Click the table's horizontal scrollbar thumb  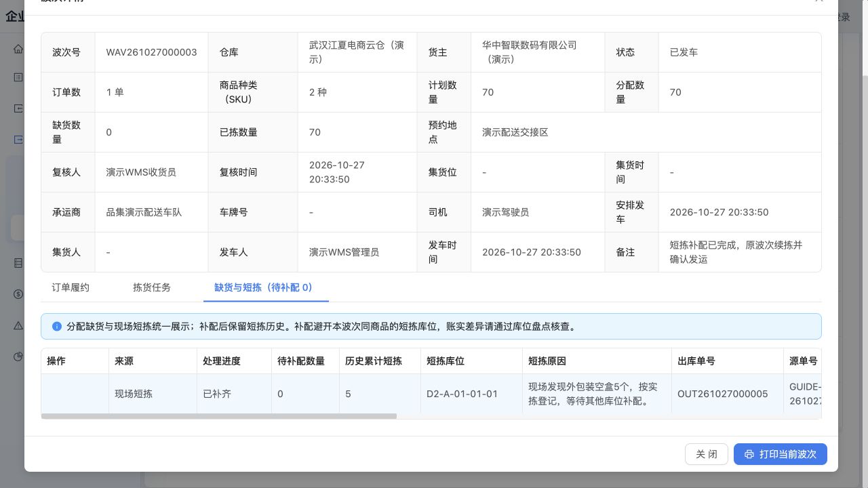tap(219, 416)
